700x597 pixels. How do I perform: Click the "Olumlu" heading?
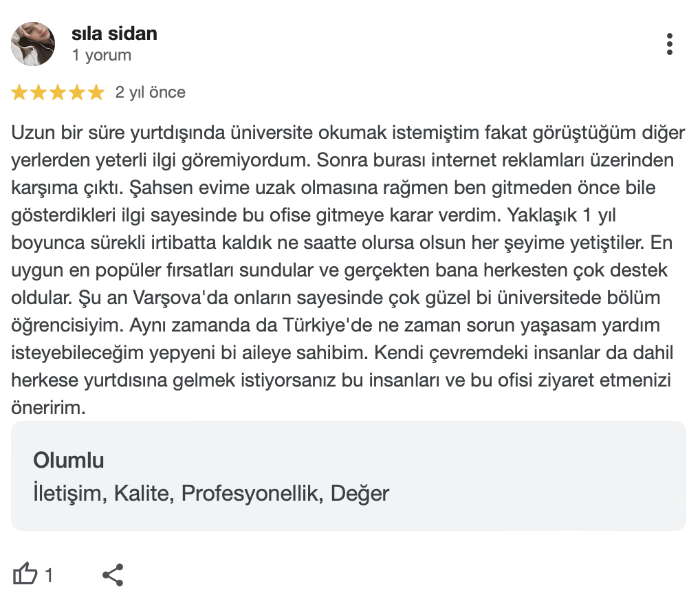click(69, 460)
